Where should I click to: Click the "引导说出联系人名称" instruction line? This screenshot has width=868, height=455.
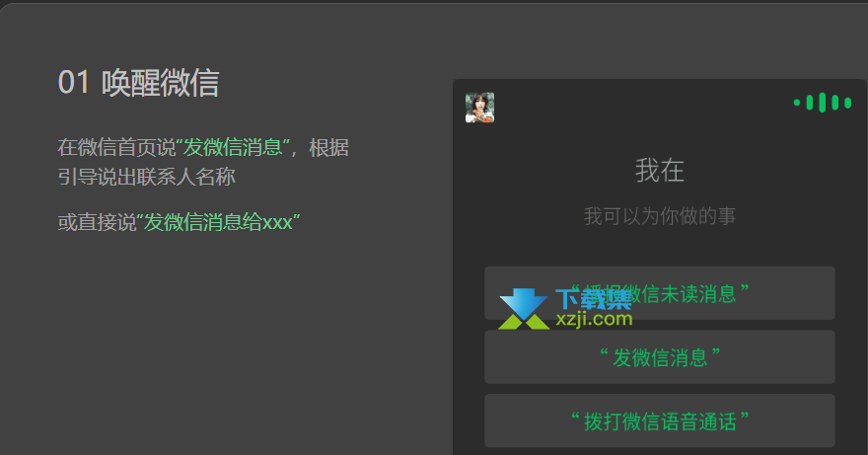[x=147, y=177]
